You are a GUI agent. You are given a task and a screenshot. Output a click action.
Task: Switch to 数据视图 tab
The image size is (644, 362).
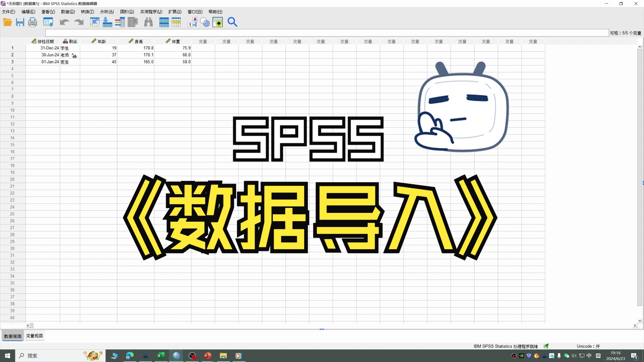pos(13,336)
